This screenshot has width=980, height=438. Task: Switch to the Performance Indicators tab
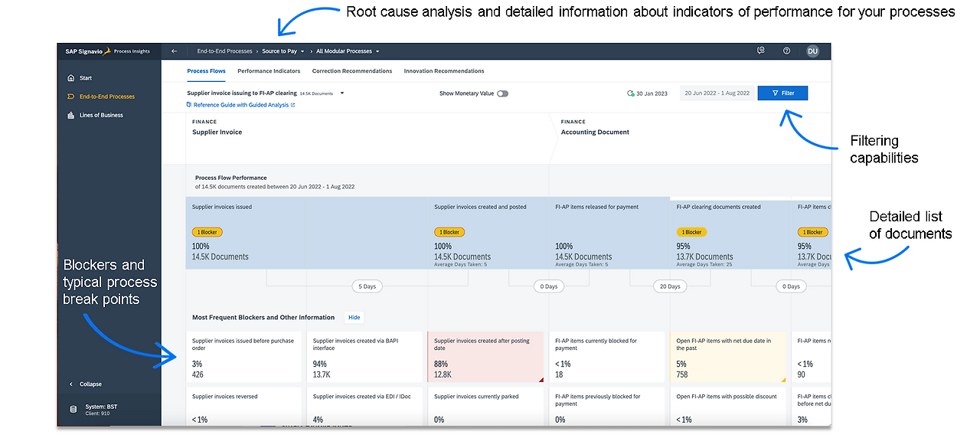tap(269, 71)
